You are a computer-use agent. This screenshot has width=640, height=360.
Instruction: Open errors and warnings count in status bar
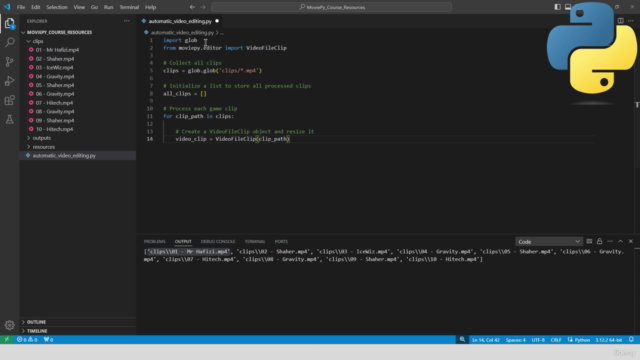27,340
